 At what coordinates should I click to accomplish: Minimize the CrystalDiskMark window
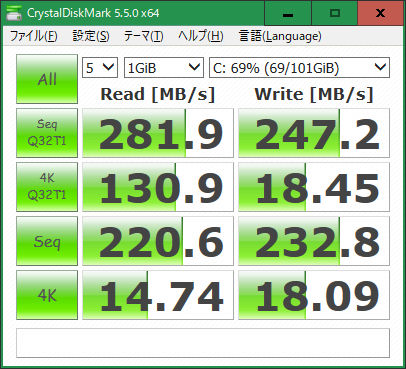pos(288,13)
